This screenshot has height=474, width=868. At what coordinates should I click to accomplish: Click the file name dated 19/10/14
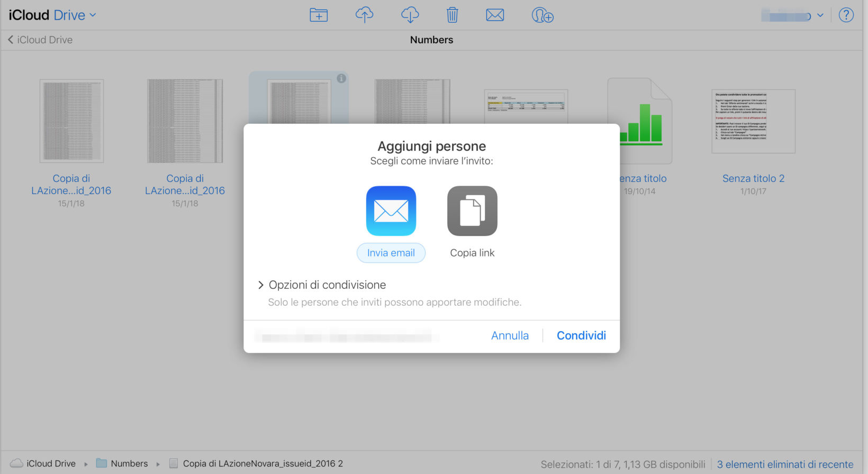[x=643, y=178]
